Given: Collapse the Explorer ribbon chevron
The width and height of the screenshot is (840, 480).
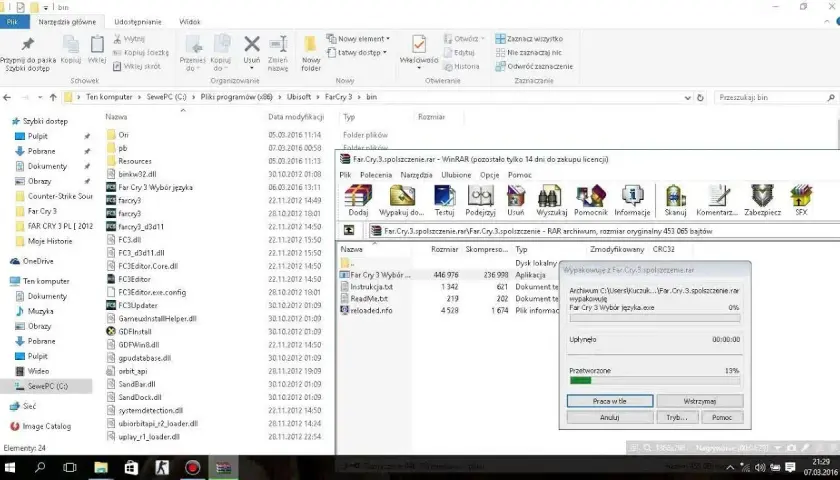Looking at the screenshot, I should 827,22.
